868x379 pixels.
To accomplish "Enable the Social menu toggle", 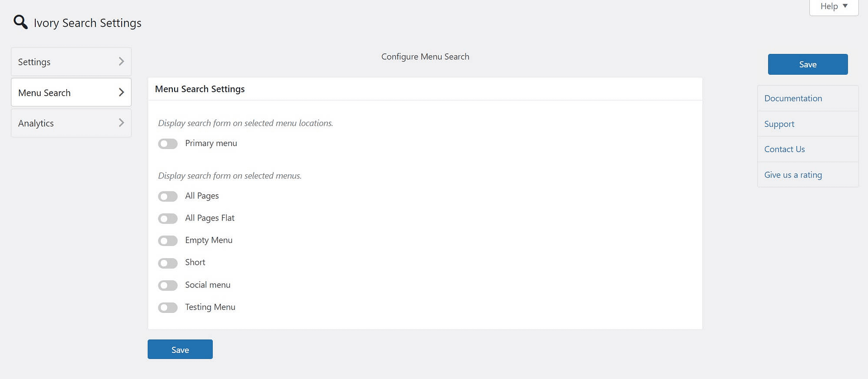I will 168,285.
